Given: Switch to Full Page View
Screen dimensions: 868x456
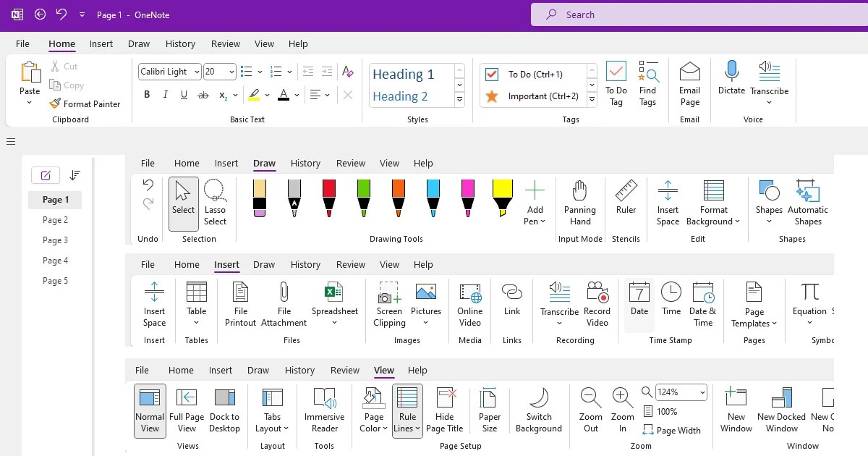Looking at the screenshot, I should [187, 408].
